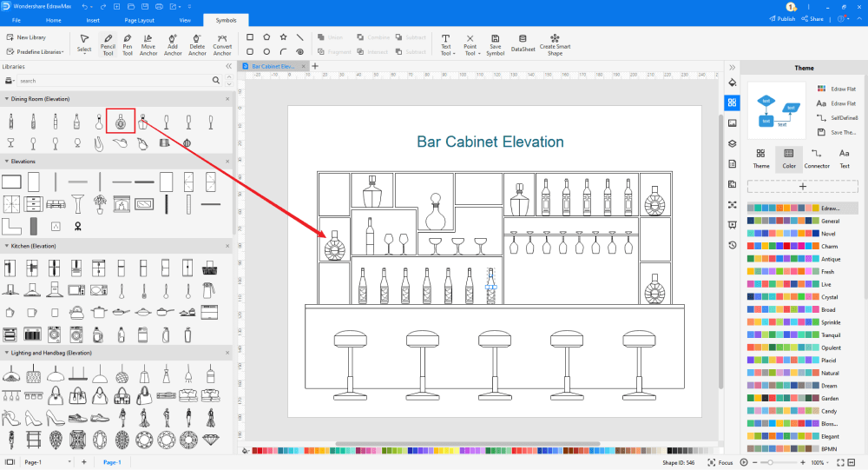The image size is (868, 470).
Task: Open the Theme panel icon in sidebar
Action: point(733,103)
